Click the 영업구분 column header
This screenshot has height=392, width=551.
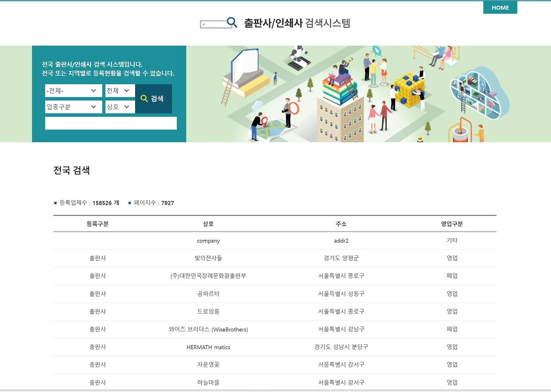(x=452, y=224)
